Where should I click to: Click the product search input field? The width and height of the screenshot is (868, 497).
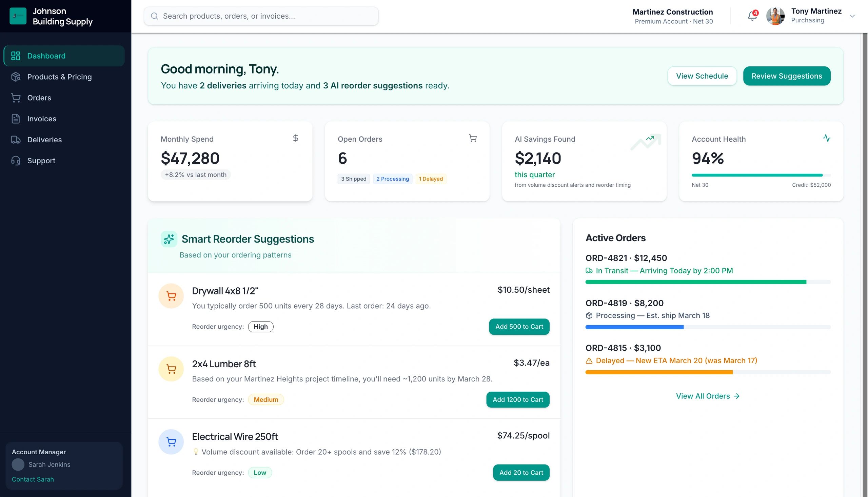(261, 16)
